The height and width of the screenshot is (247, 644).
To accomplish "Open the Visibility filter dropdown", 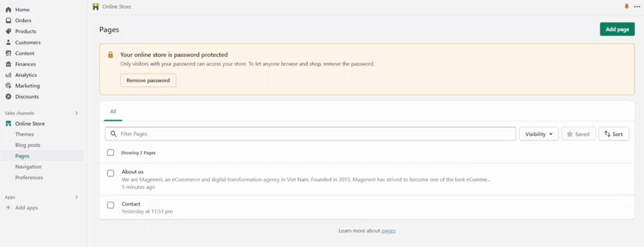I will click(x=538, y=134).
